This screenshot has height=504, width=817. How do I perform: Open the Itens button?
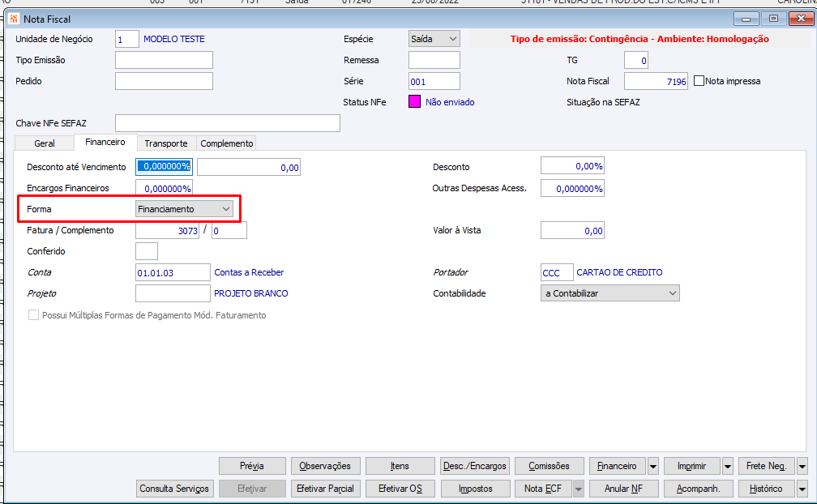(x=400, y=466)
